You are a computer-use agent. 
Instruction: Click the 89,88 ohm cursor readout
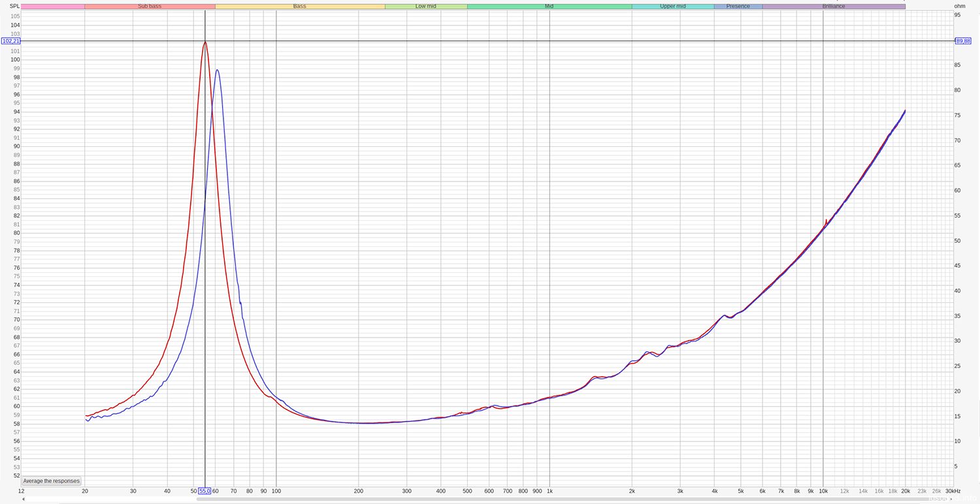pos(963,41)
